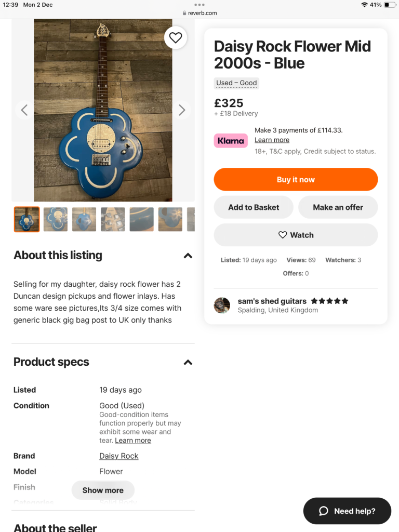This screenshot has height=532, width=399.
Task: Open the Daisy Rock brand link
Action: click(x=119, y=456)
